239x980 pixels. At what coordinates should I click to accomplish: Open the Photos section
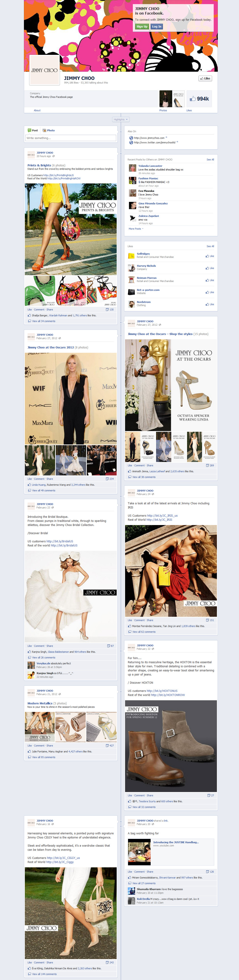[x=163, y=110]
